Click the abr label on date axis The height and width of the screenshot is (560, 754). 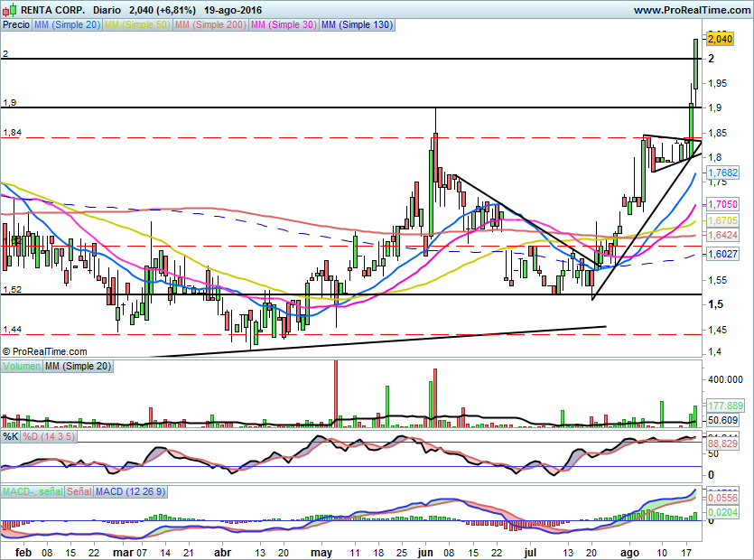coord(221,552)
